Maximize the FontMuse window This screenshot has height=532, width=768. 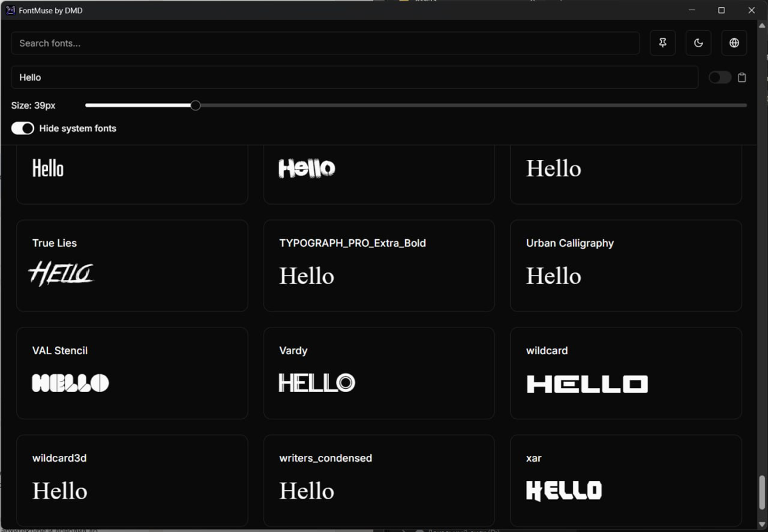[x=721, y=10]
